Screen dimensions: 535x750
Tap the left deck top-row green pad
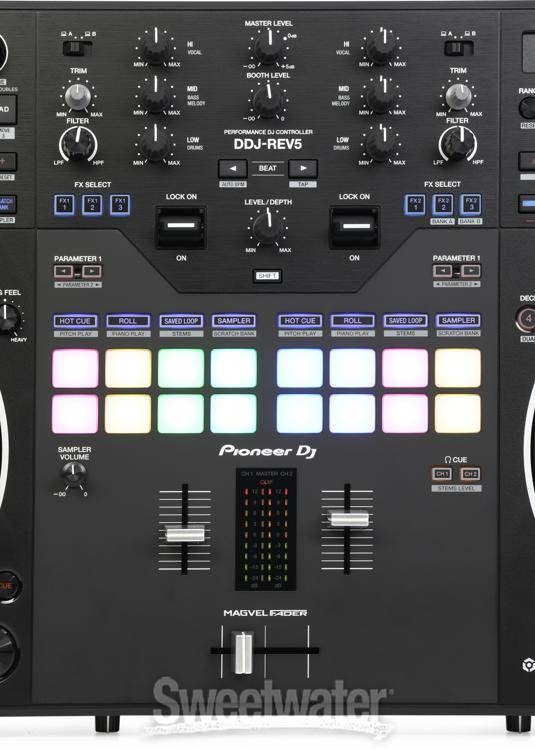[x=181, y=368]
